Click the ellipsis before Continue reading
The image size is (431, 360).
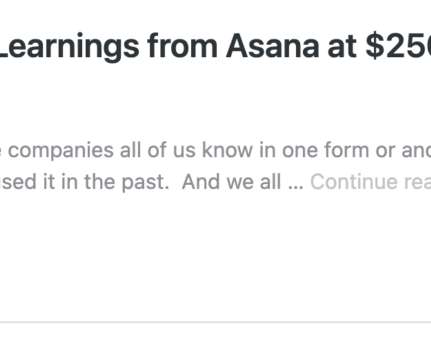(x=296, y=187)
